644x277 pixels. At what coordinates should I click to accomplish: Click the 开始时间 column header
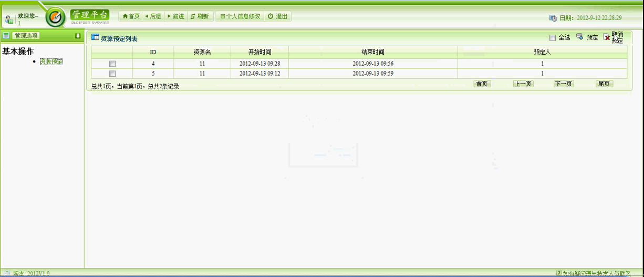point(259,52)
